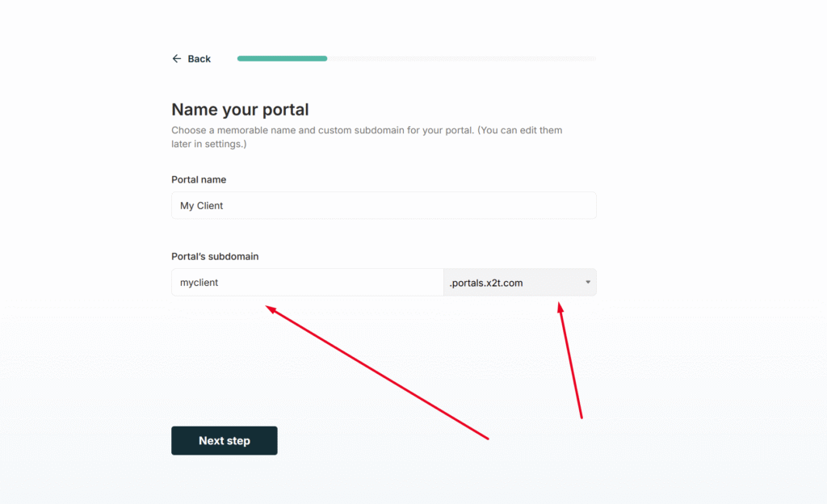Place the cursor in the myclient subdomain field
The height and width of the screenshot is (504, 827).
tap(308, 283)
